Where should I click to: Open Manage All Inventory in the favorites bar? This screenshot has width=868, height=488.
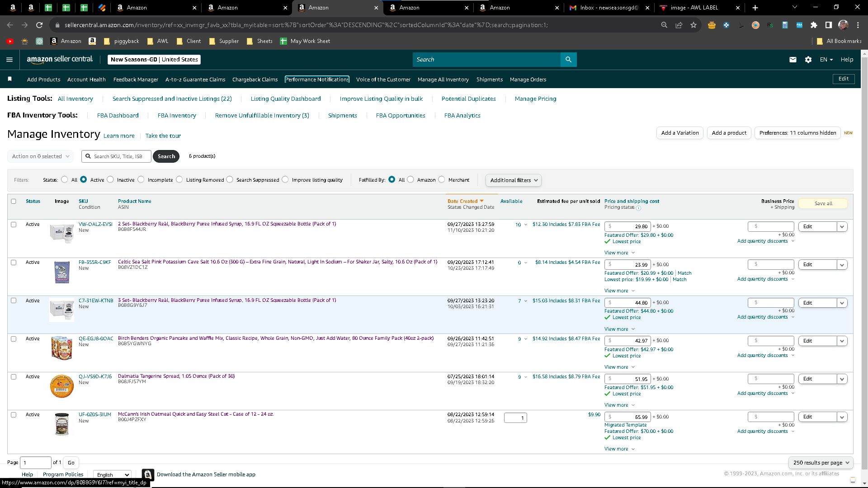[x=443, y=80]
